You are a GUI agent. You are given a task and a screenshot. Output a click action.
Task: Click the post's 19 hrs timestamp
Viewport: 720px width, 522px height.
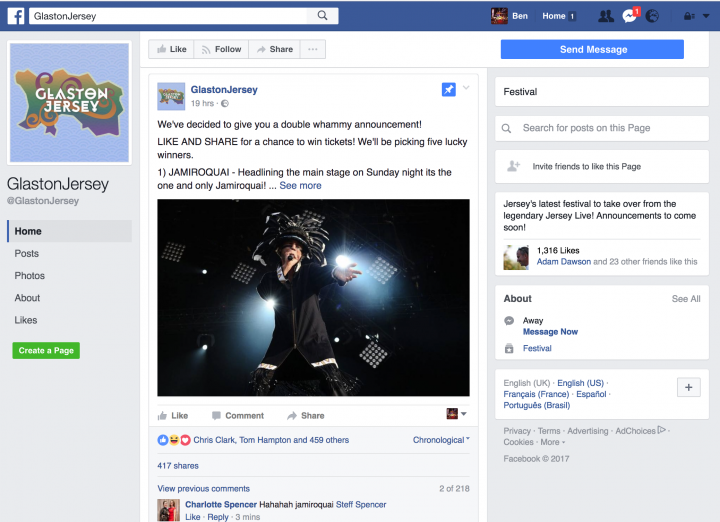point(202,103)
